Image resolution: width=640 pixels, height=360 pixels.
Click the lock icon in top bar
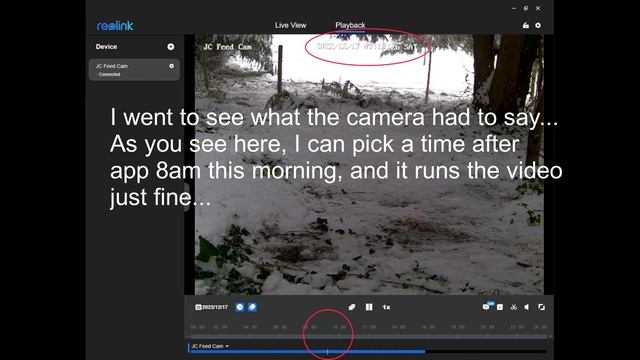pyautogui.click(x=526, y=25)
